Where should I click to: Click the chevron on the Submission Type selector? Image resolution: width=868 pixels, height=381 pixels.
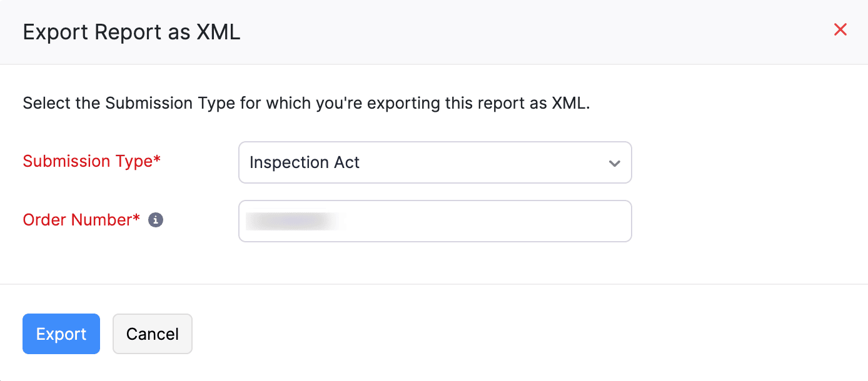[613, 162]
